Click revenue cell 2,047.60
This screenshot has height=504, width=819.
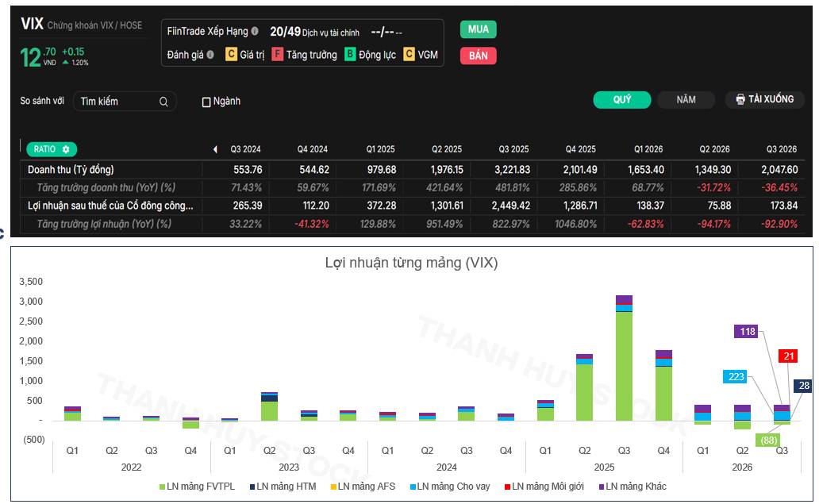click(x=779, y=170)
